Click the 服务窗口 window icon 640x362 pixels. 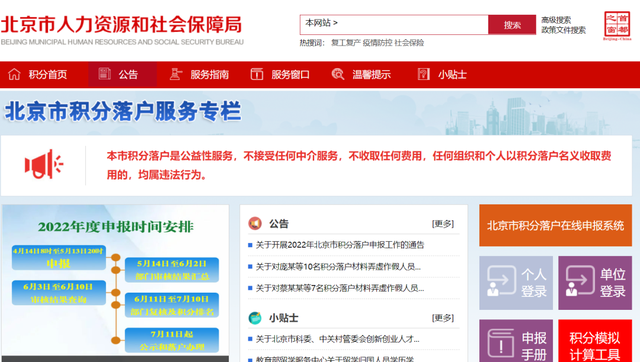pyautogui.click(x=257, y=74)
